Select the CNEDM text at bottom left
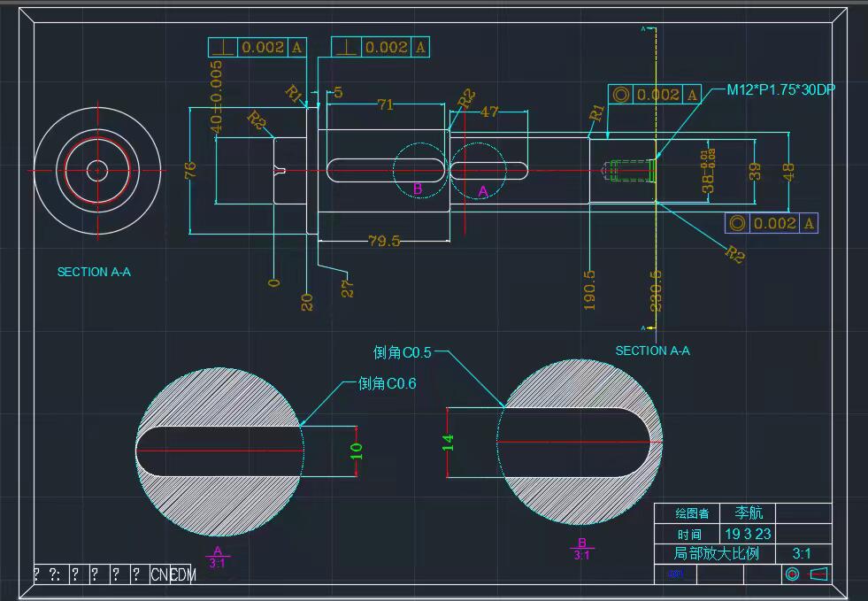The image size is (868, 601). click(x=173, y=574)
